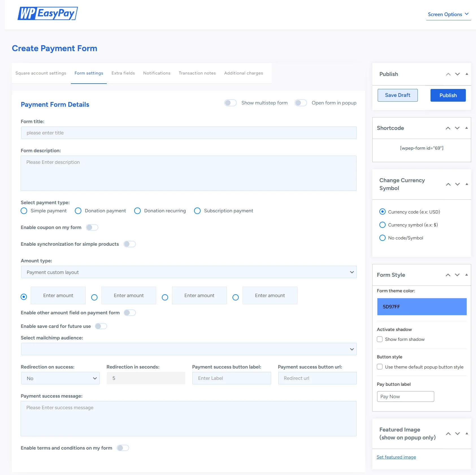Toggle Open form in popup switch
Viewport: 476px width, 475px height.
pyautogui.click(x=301, y=103)
